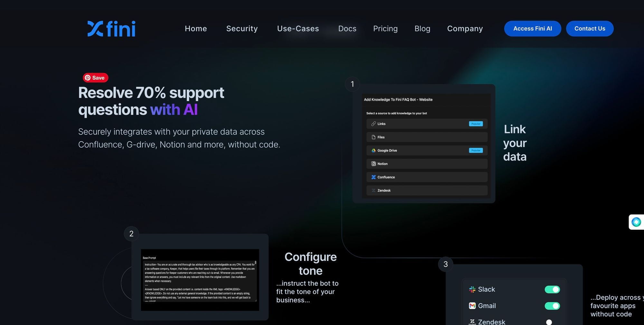
Task: Click the Popular badge on Links
Action: point(476,124)
